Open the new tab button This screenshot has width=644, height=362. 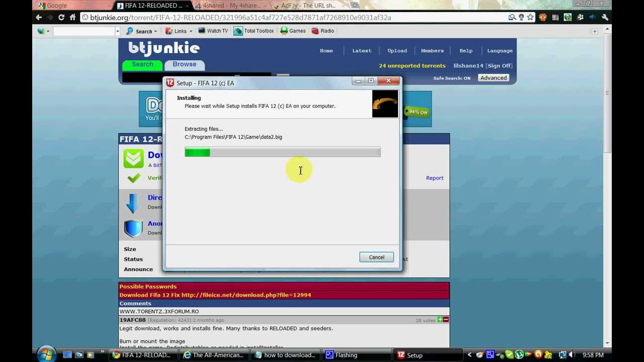[x=355, y=6]
